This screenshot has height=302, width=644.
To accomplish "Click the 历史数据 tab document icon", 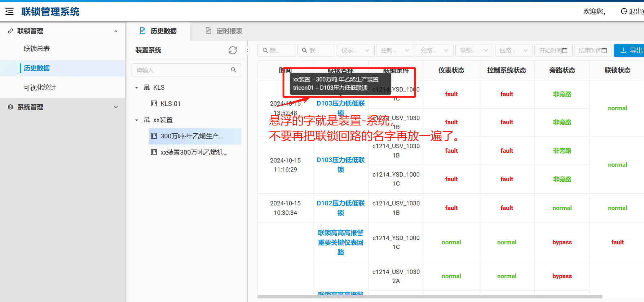I will point(143,31).
